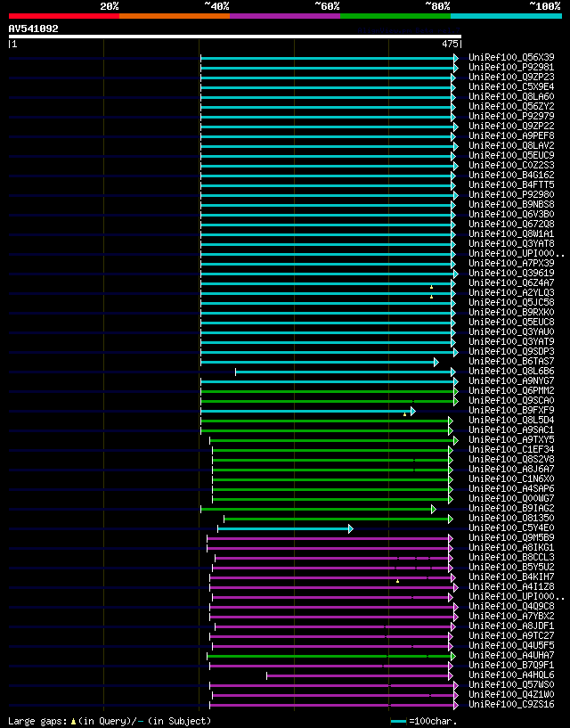Click the green alignment bar of UniRef100_B9IAG2
Image resolution: width=570 pixels, height=728 pixels.
point(319,510)
